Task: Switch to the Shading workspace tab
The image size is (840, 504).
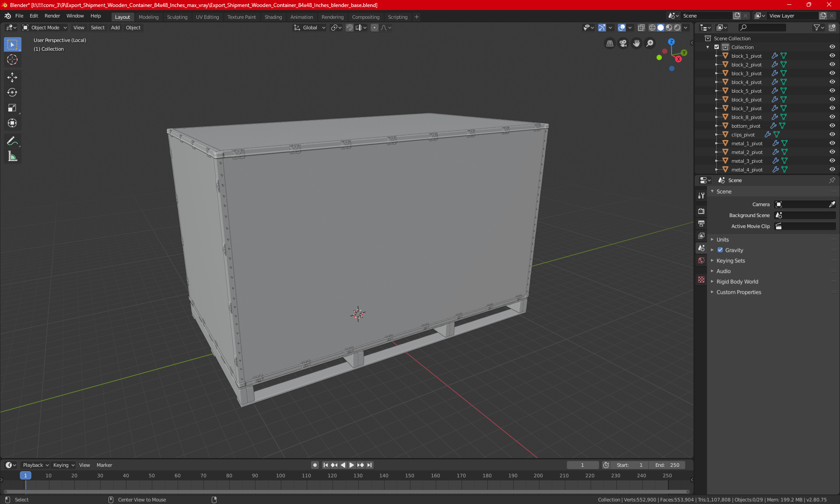Action: [x=273, y=17]
